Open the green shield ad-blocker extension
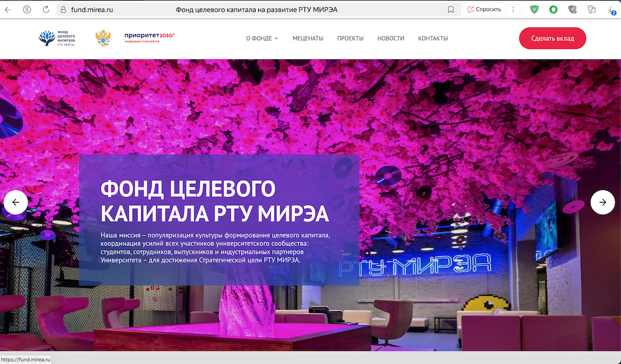 (x=535, y=10)
